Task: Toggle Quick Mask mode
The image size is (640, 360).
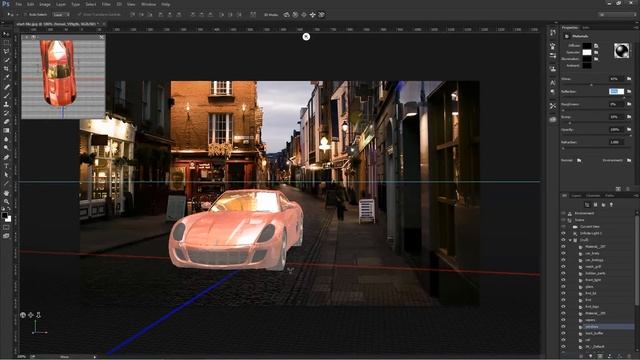Action: tap(6, 227)
